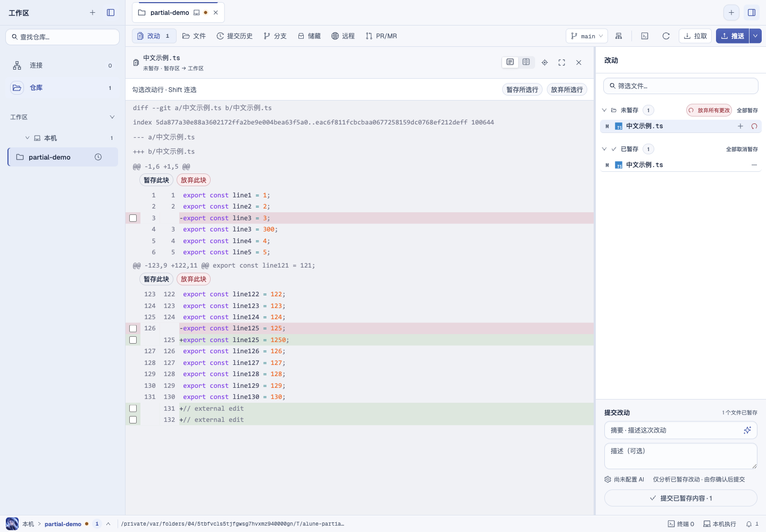Toggle the right panel with the top-right icon

click(752, 13)
